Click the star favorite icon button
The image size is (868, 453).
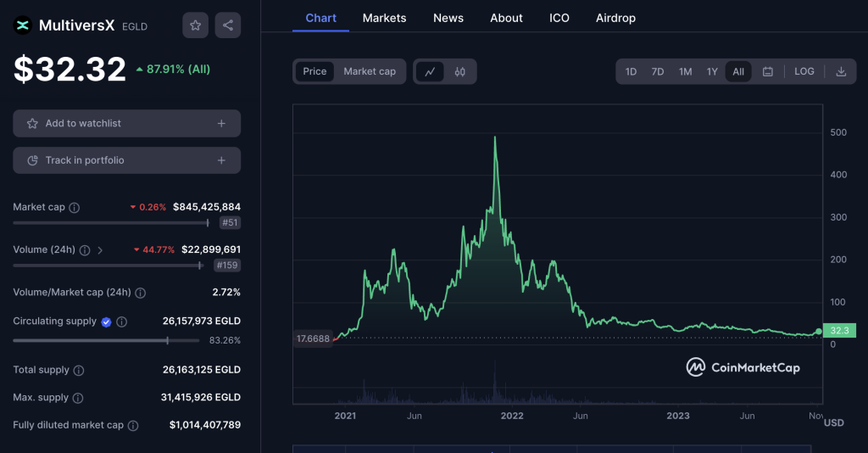click(196, 25)
